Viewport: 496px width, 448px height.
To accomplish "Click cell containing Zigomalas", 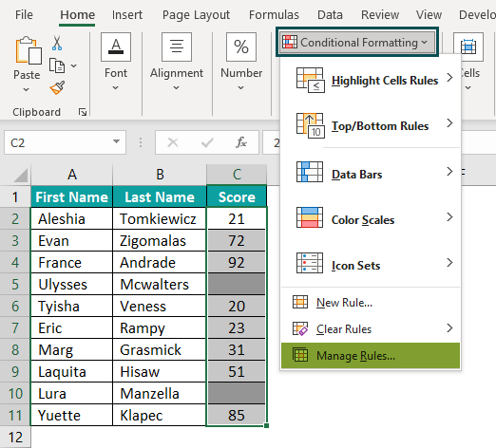I will pyautogui.click(x=160, y=241).
